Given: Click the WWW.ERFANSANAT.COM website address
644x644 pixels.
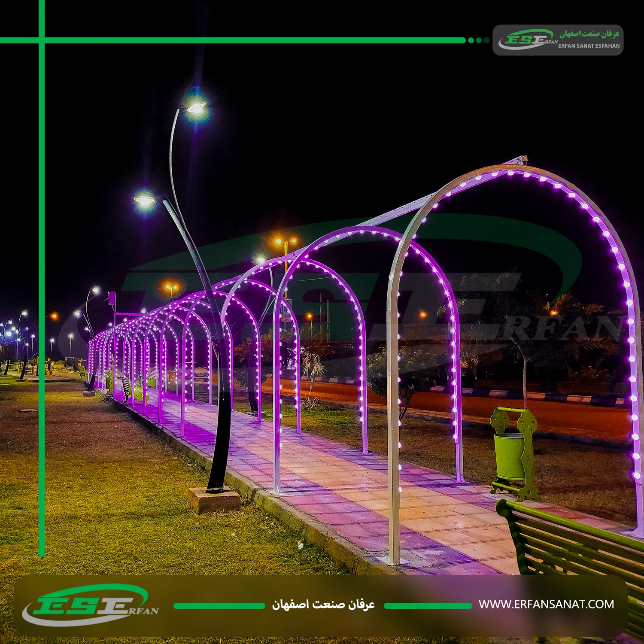Looking at the screenshot, I should [x=546, y=604].
